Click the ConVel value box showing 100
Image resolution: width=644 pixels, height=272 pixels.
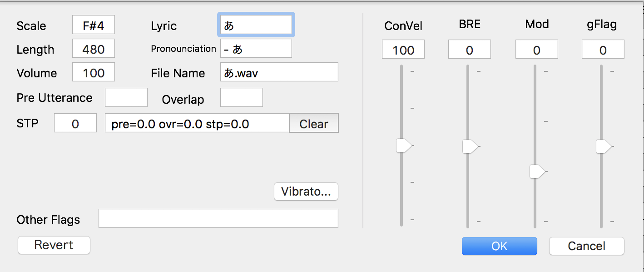click(403, 50)
